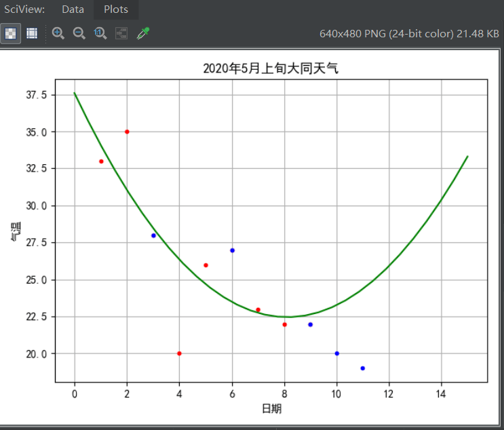The image size is (504, 430).
Task: Click the plot title 2020年5月上旬大同天气
Action: [x=271, y=69]
